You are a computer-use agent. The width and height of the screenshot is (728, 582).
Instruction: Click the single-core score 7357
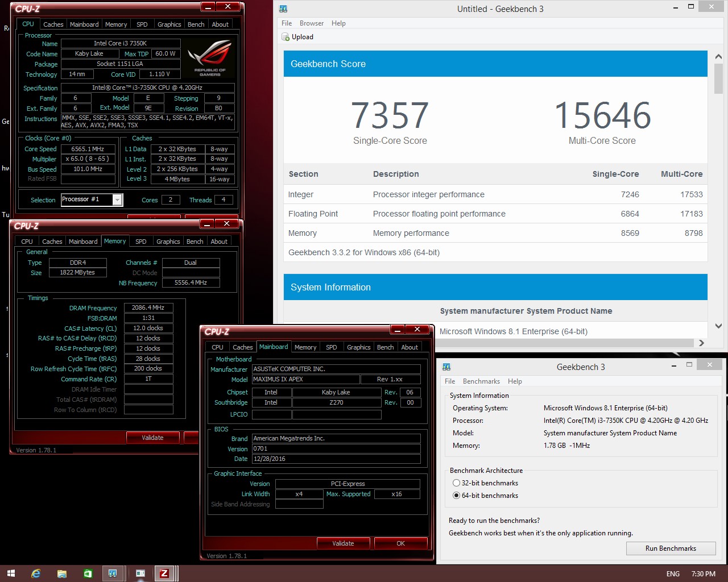[x=390, y=115]
